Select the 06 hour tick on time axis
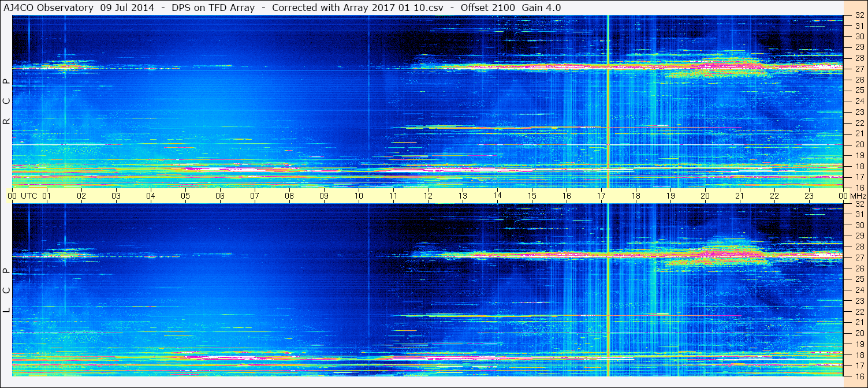Image resolution: width=868 pixels, height=388 pixels. pos(220,196)
